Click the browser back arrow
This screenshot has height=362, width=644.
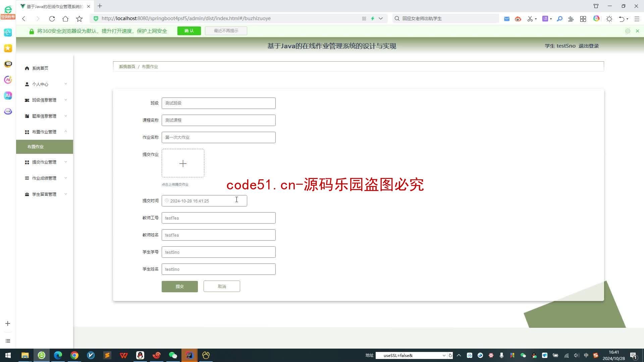[x=24, y=18]
